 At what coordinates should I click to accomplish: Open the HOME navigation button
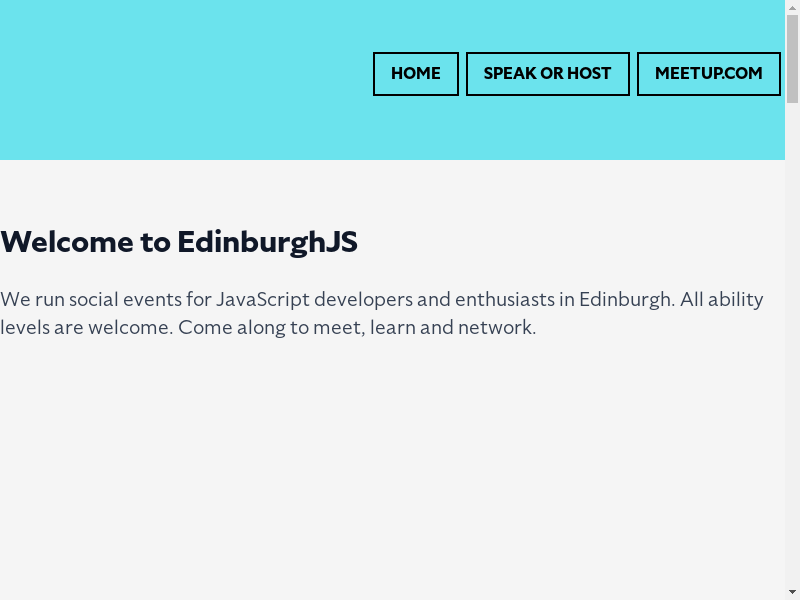[415, 74]
